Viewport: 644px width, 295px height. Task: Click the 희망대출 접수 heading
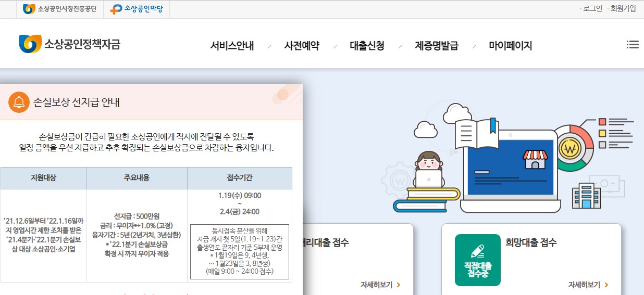pyautogui.click(x=531, y=242)
